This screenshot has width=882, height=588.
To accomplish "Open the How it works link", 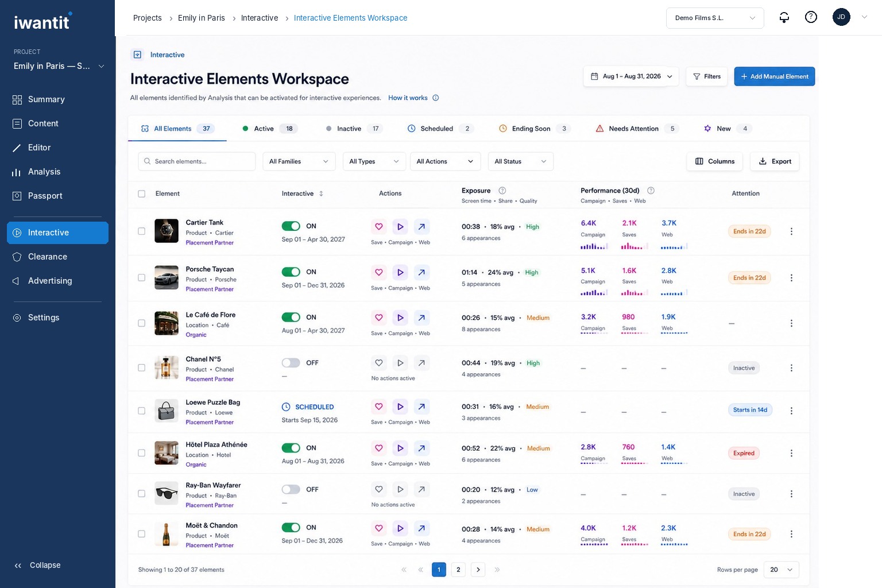I will [x=408, y=98].
